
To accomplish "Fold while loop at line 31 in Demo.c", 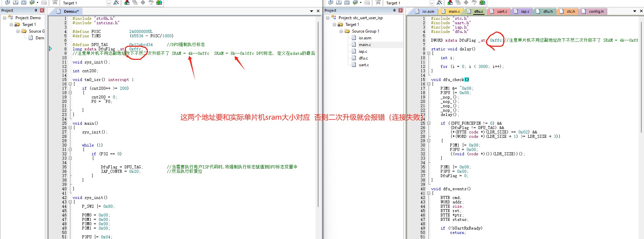I will click(x=70, y=150).
